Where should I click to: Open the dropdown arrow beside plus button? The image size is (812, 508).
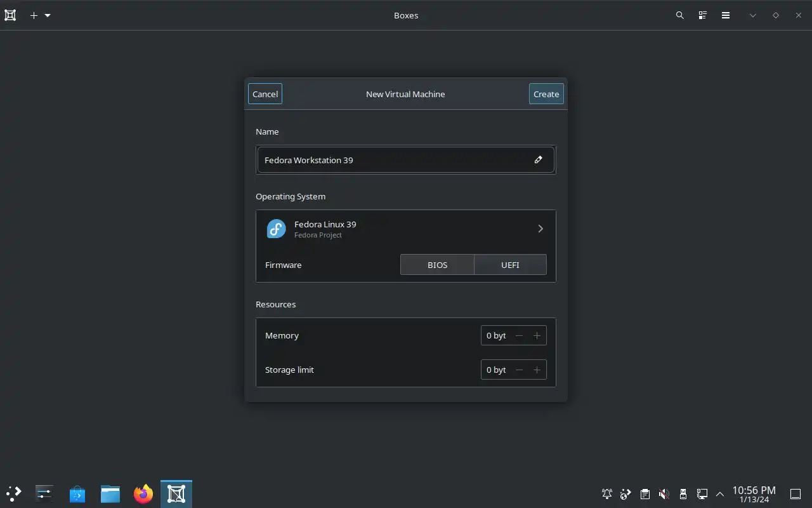(x=48, y=15)
